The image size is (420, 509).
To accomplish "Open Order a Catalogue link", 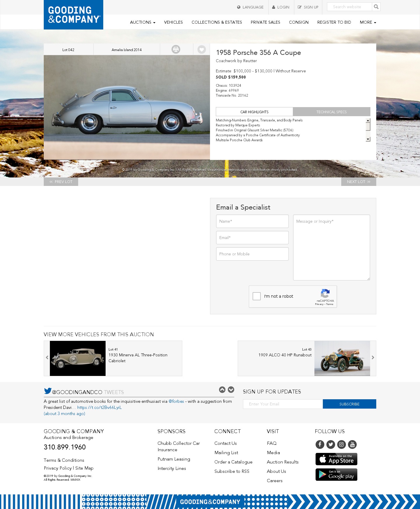I will point(233,462).
